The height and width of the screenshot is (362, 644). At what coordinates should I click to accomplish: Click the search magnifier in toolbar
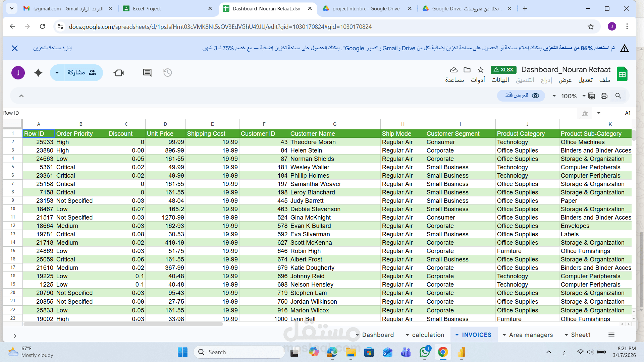point(618,96)
